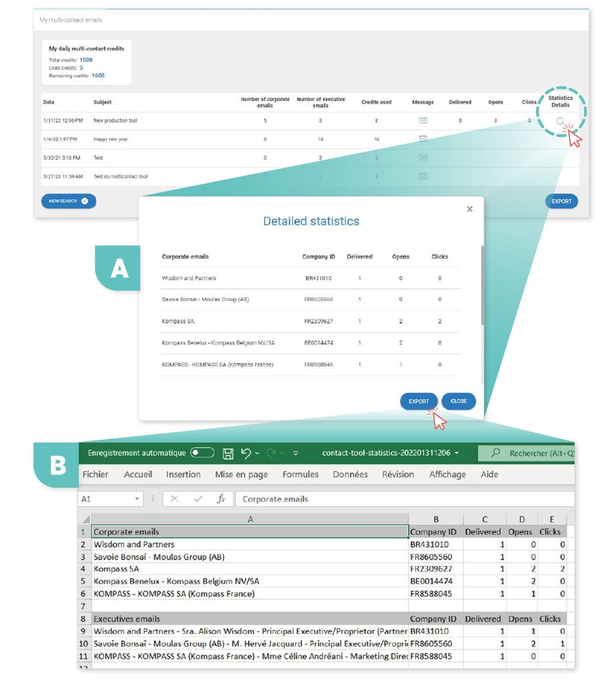The width and height of the screenshot is (616, 693).
Task: Click EXPORT in the Detailed statistics dialog
Action: 419,401
